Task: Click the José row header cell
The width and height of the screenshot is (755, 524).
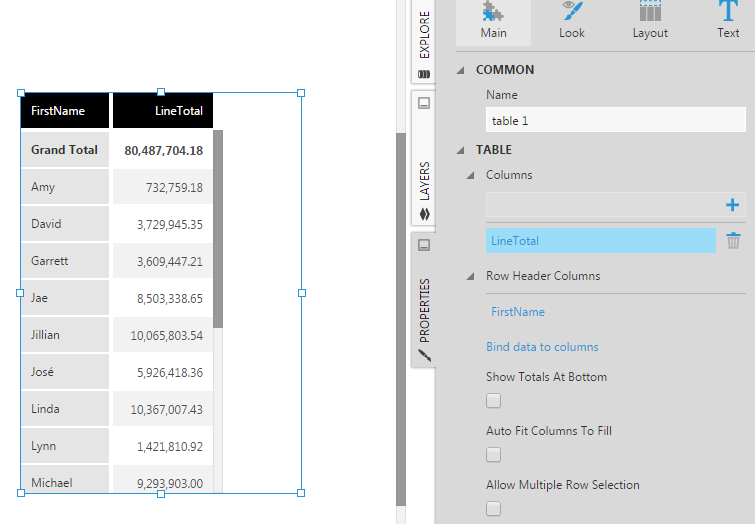Action: [x=65, y=372]
